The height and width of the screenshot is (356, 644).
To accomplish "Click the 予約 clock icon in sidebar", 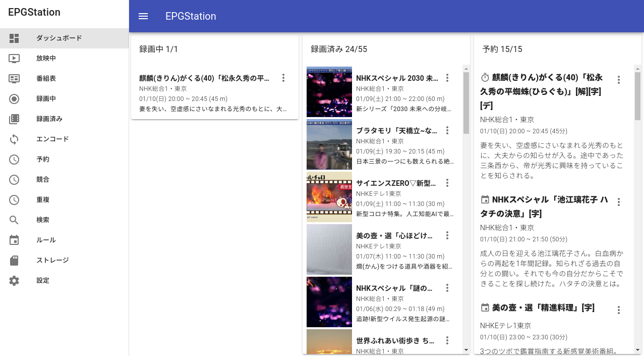I will click(x=14, y=159).
